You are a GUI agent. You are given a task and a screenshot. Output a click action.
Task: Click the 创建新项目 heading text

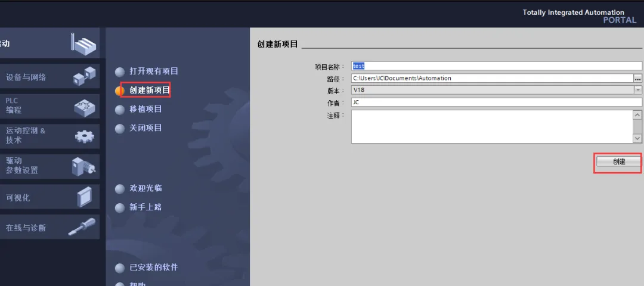277,44
